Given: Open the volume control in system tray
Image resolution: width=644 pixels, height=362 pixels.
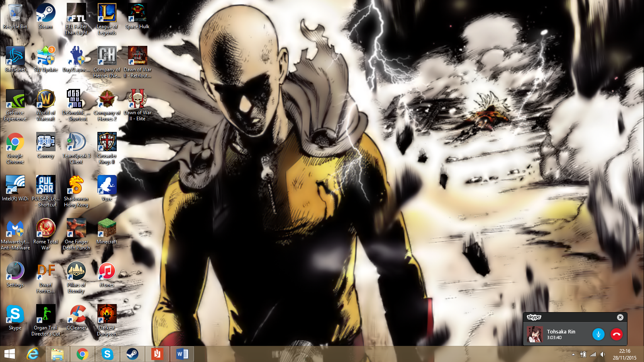Looking at the screenshot, I should (x=603, y=354).
